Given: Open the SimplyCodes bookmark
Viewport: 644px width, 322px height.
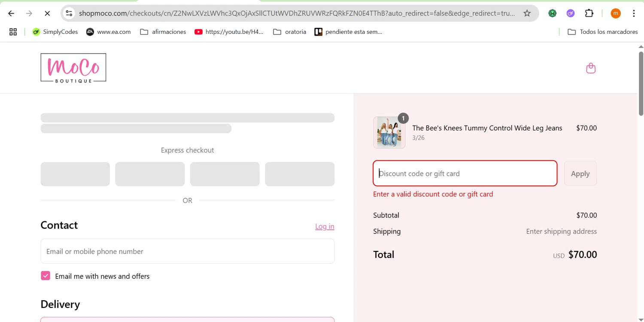Looking at the screenshot, I should (x=55, y=32).
